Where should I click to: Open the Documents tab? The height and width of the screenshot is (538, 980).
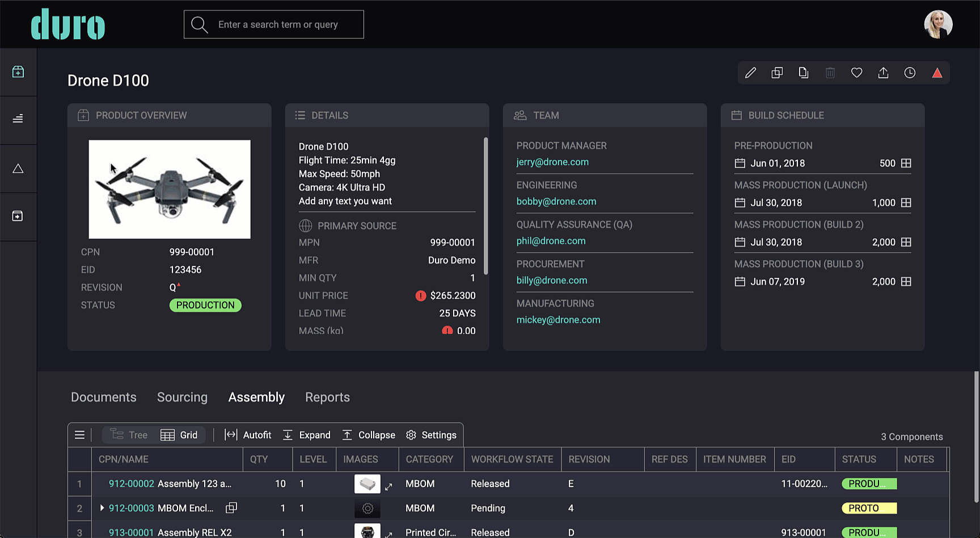[x=104, y=397]
